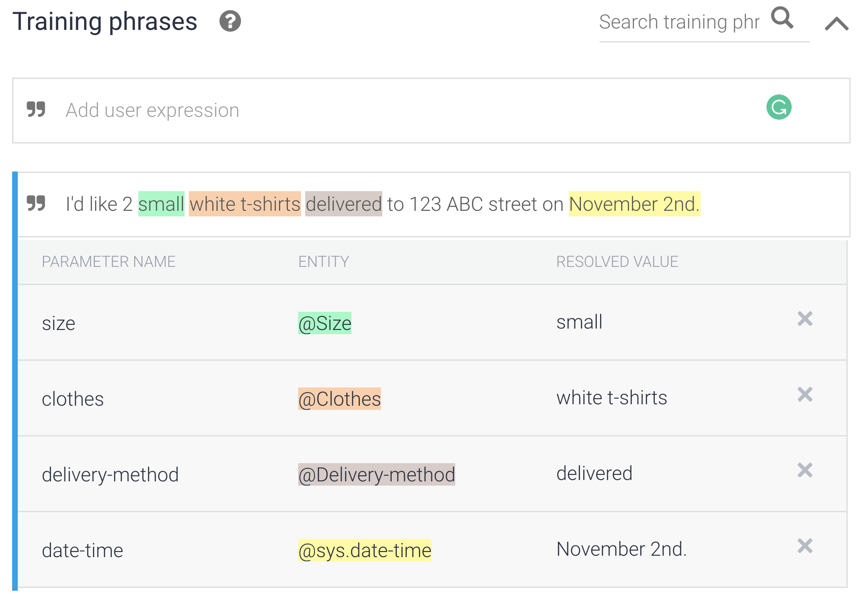
Task: Click the highlighted delivered annotation
Action: 344,204
